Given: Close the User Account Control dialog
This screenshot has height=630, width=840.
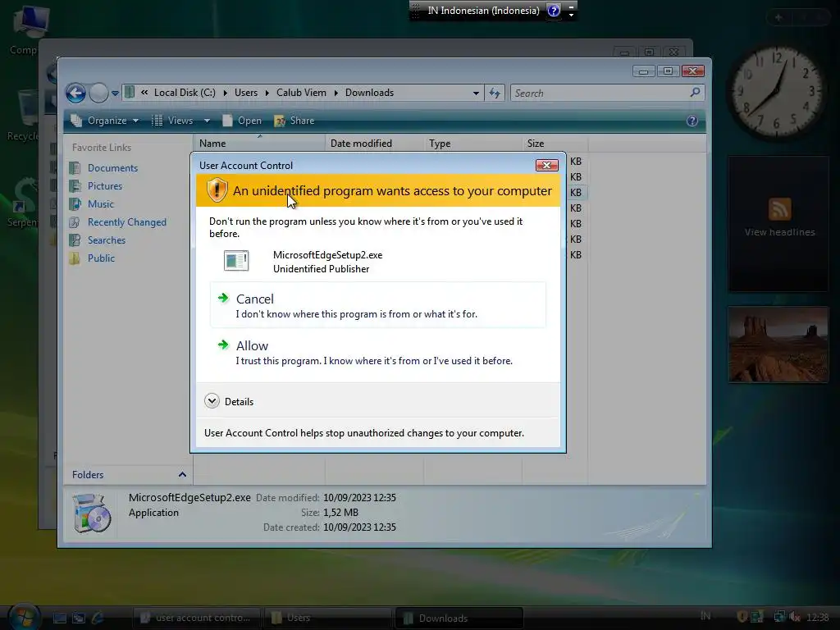Looking at the screenshot, I should tap(547, 166).
